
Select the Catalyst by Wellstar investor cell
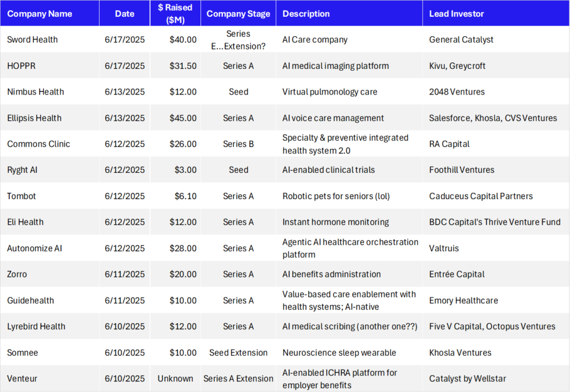pyautogui.click(x=496, y=379)
